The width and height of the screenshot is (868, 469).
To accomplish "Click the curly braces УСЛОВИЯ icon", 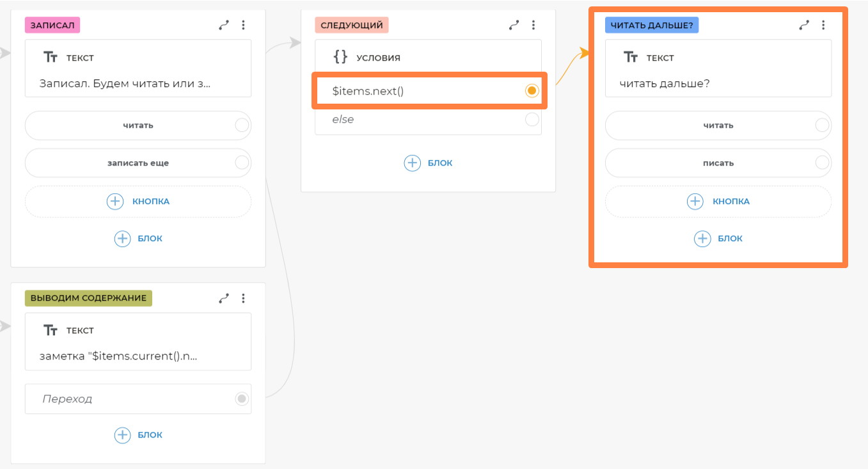I will 341,57.
